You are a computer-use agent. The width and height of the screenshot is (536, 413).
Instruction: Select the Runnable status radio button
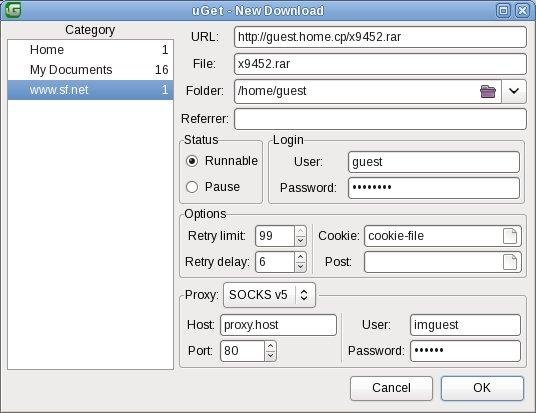click(192, 161)
